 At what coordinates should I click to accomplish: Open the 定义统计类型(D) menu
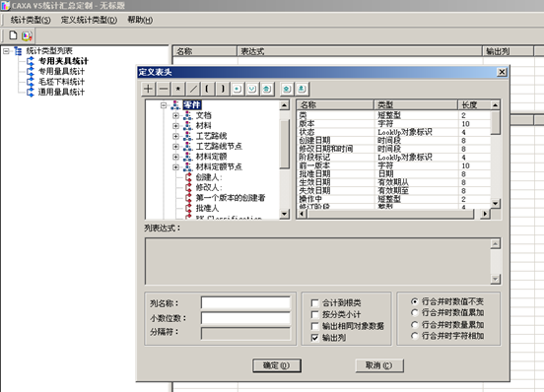pos(89,20)
